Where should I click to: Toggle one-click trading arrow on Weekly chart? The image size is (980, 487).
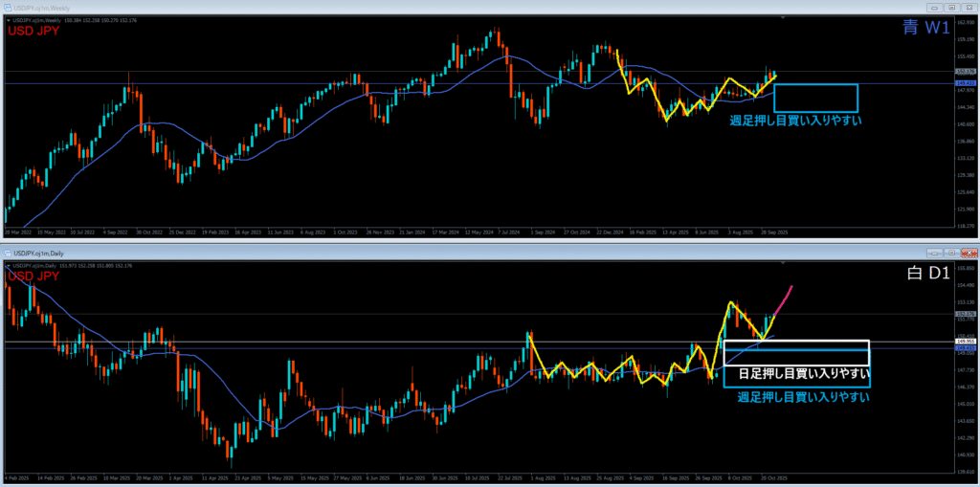9,19
